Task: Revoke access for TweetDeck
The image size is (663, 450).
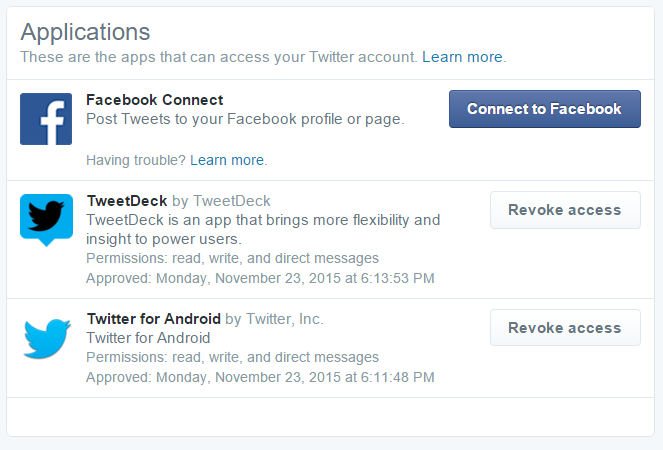Action: click(565, 210)
